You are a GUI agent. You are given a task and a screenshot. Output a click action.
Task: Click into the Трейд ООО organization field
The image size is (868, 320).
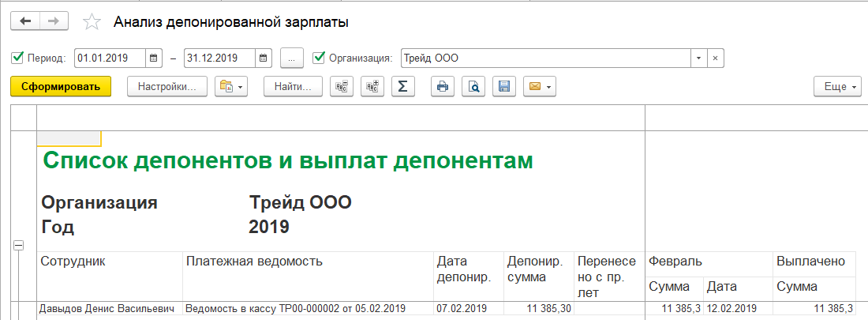[546, 58]
